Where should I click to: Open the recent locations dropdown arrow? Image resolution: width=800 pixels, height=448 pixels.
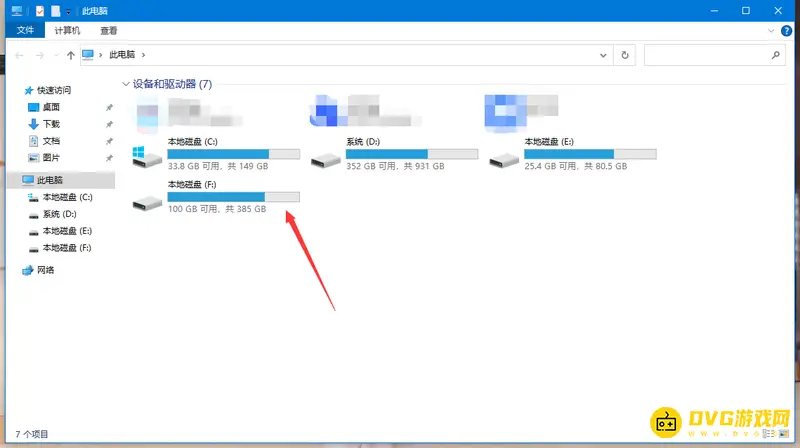[x=54, y=54]
